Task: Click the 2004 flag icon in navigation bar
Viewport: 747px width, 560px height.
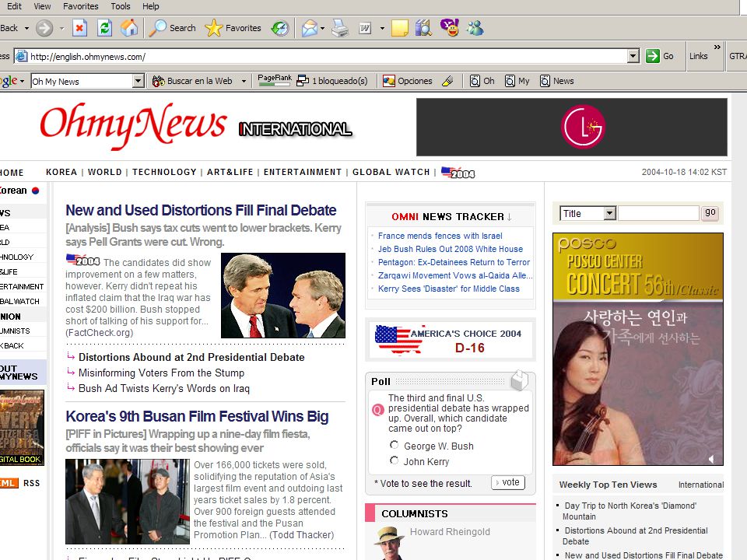Action: point(458,173)
